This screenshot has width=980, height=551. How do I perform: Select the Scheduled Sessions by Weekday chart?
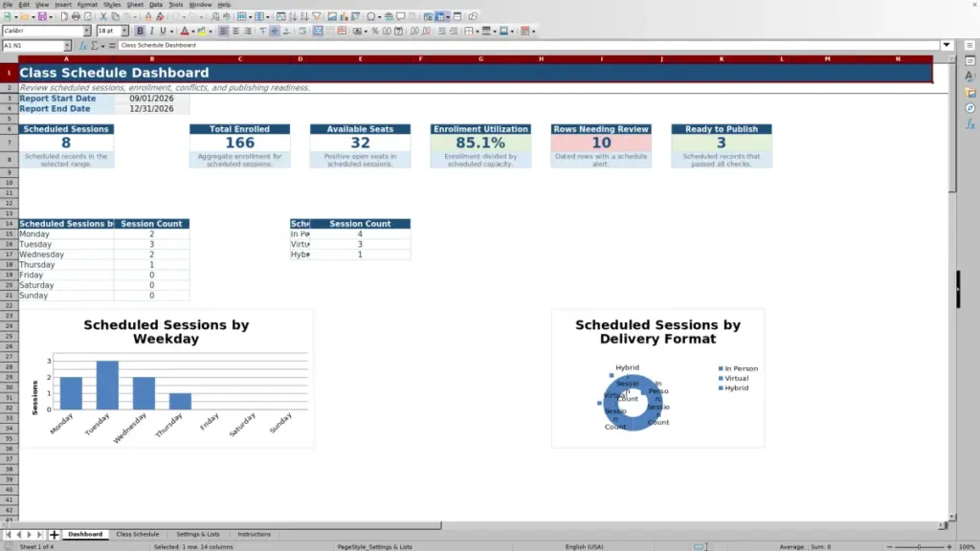(167, 379)
